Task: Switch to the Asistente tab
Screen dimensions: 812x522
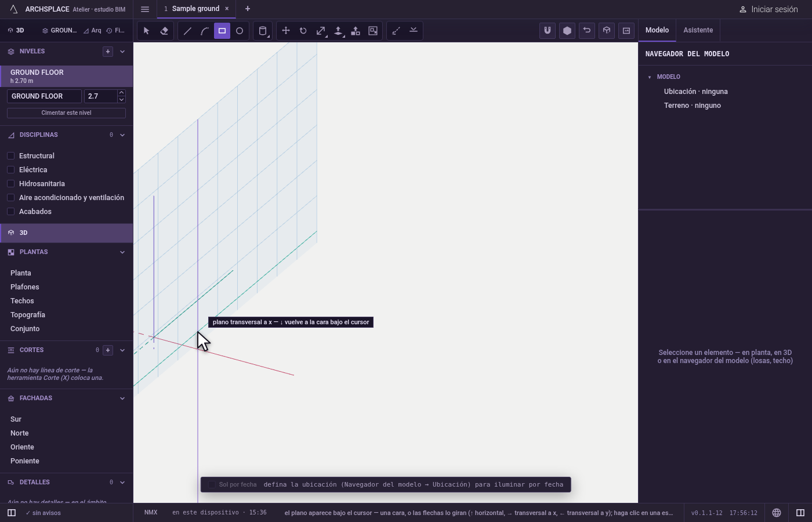Action: point(698,30)
